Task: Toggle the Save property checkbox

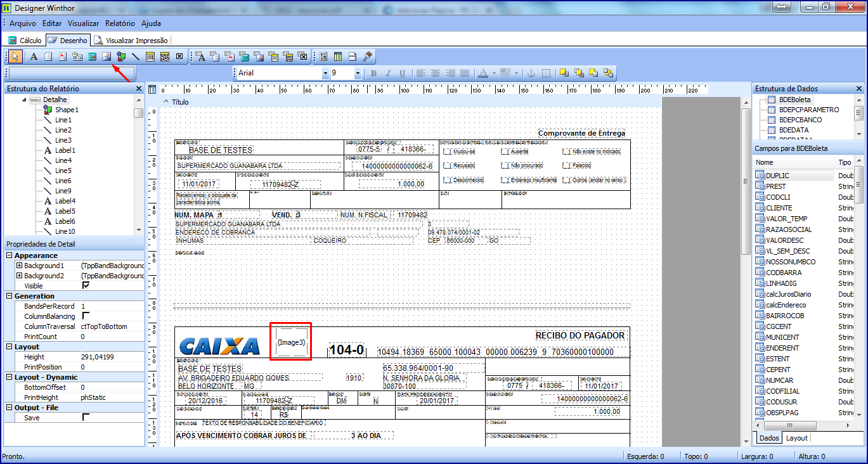Action: point(86,417)
